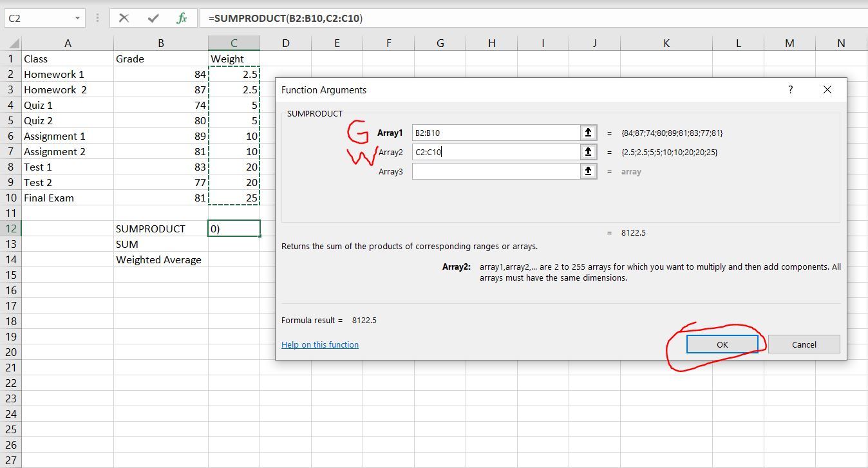The height and width of the screenshot is (468, 868).
Task: Click the Select All corner triangle
Action: point(15,44)
